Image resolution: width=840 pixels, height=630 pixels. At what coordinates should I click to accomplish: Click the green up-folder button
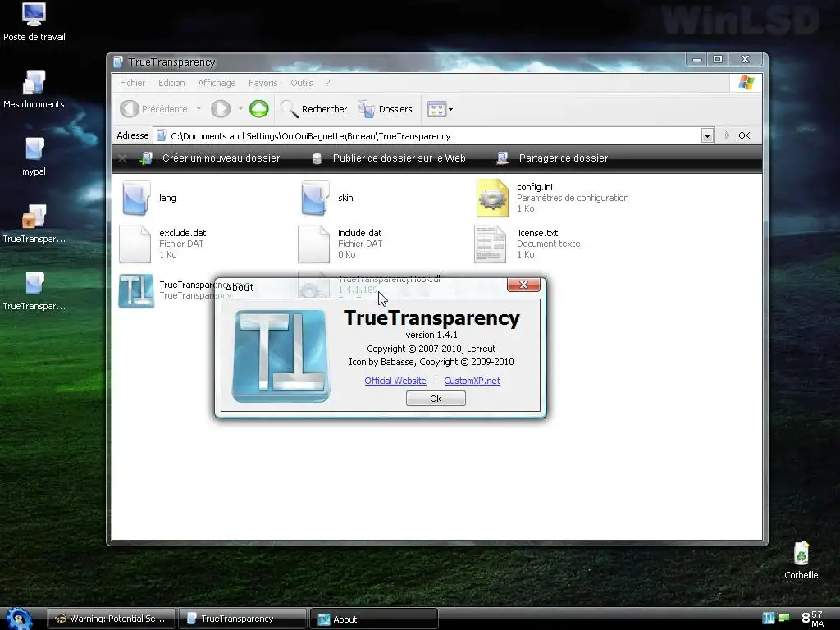pyautogui.click(x=258, y=109)
